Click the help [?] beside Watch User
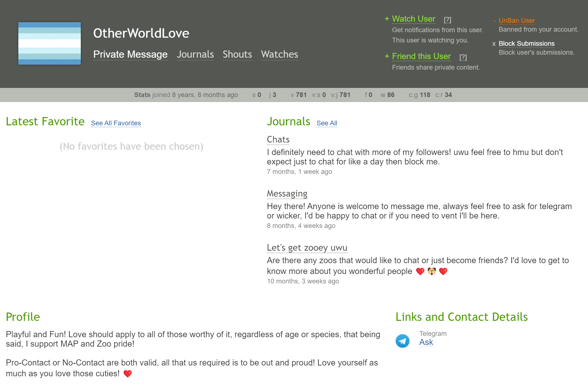The image size is (588, 386). click(x=447, y=20)
